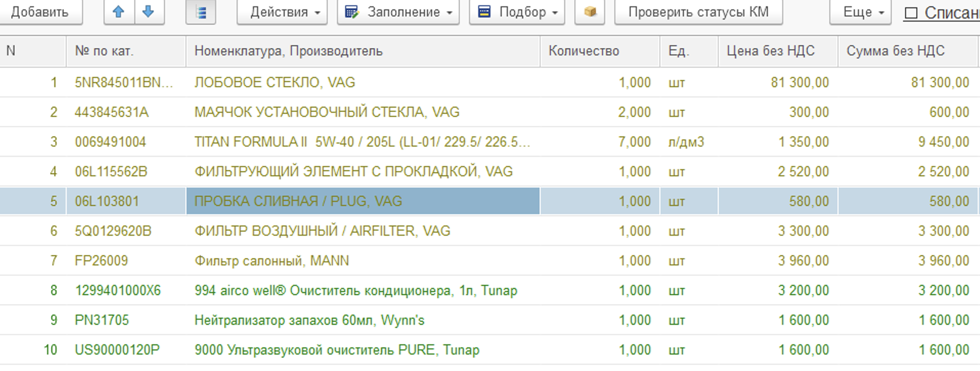Click the Добавить button
980x371 pixels.
pos(40,12)
